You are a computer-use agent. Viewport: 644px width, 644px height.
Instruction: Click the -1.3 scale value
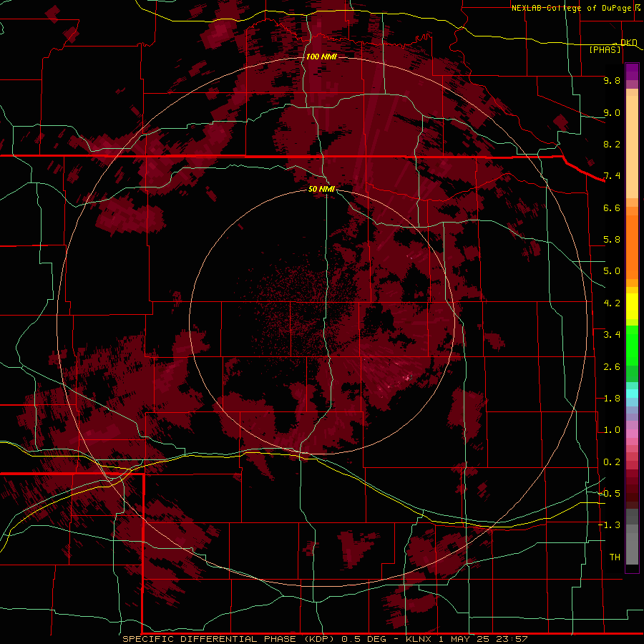pyautogui.click(x=609, y=525)
